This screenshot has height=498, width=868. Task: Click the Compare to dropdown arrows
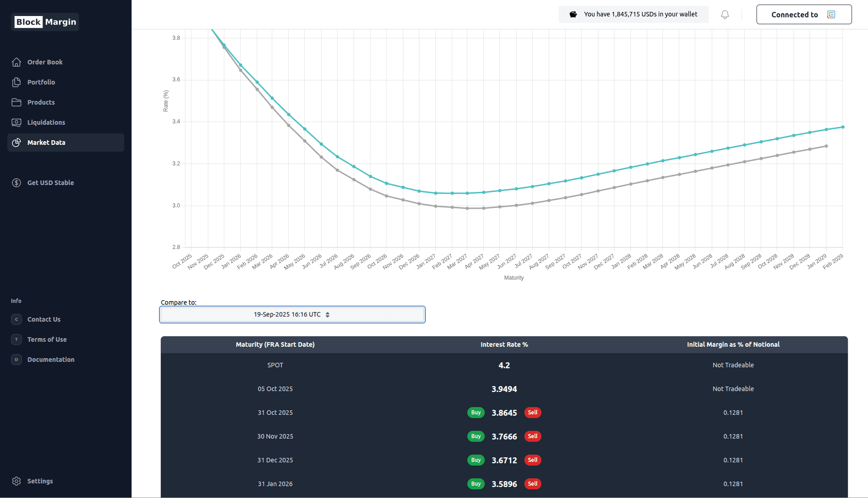328,315
